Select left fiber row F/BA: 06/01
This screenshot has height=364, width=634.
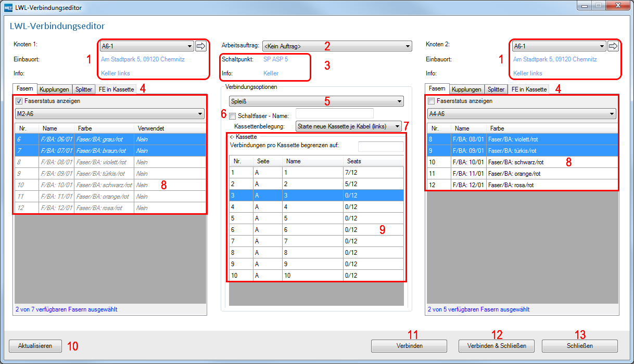[110, 139]
